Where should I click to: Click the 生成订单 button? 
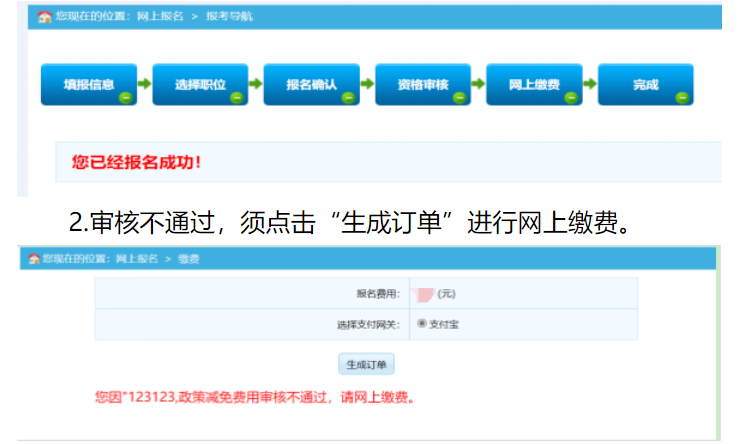(x=365, y=364)
